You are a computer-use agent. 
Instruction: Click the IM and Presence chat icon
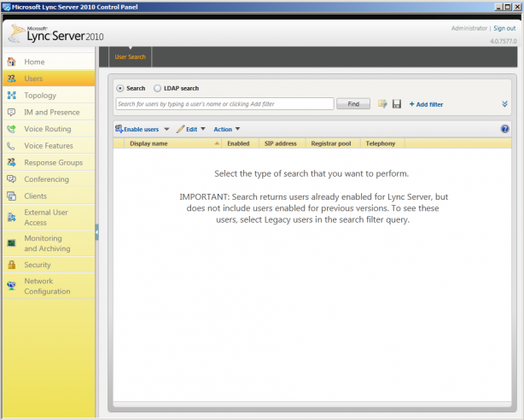click(x=11, y=112)
